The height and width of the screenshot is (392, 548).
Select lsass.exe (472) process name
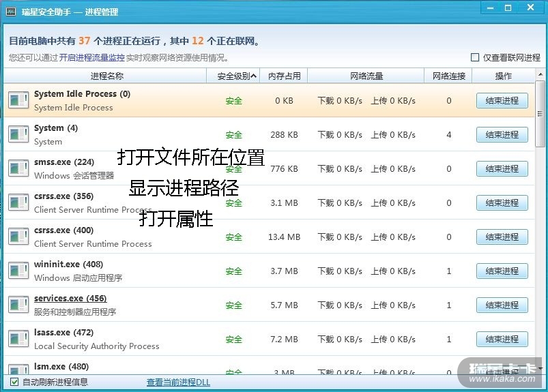point(63,332)
